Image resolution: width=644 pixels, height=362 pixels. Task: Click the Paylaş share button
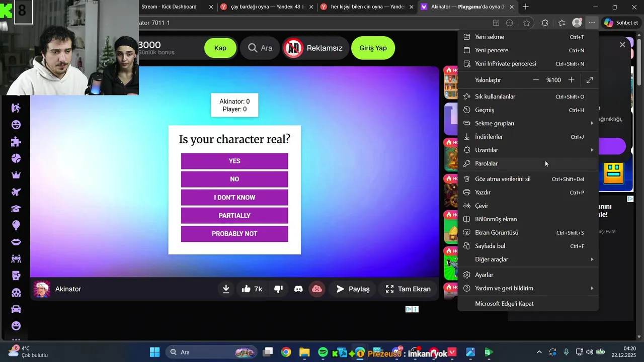click(x=353, y=289)
